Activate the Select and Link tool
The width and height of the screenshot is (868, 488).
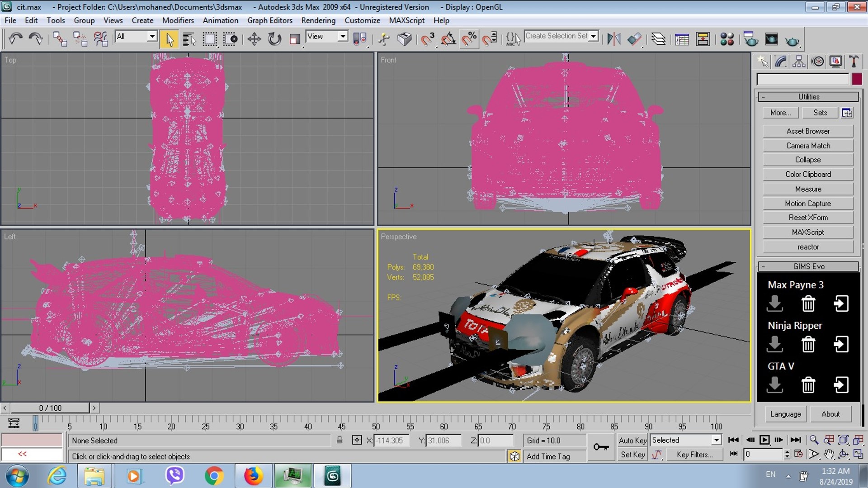pos(60,39)
